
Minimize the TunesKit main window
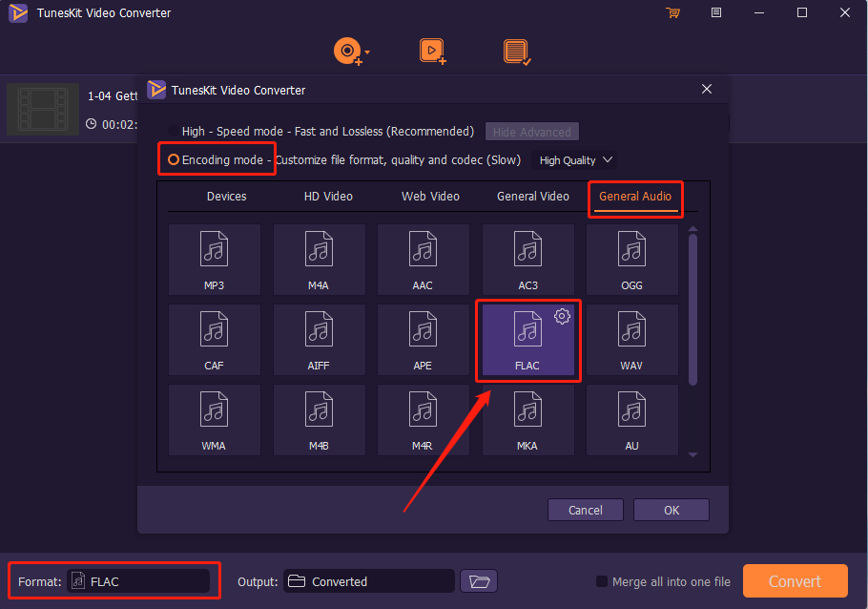(759, 12)
